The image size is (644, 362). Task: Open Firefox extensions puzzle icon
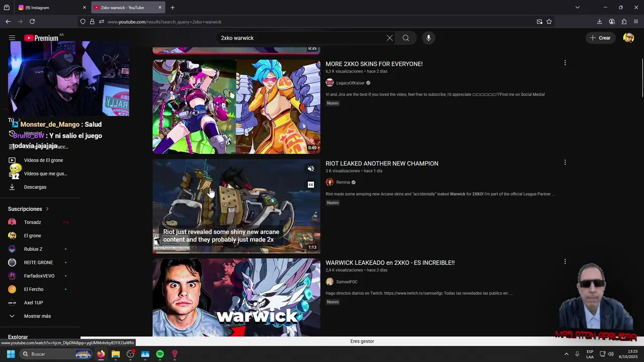point(624,22)
